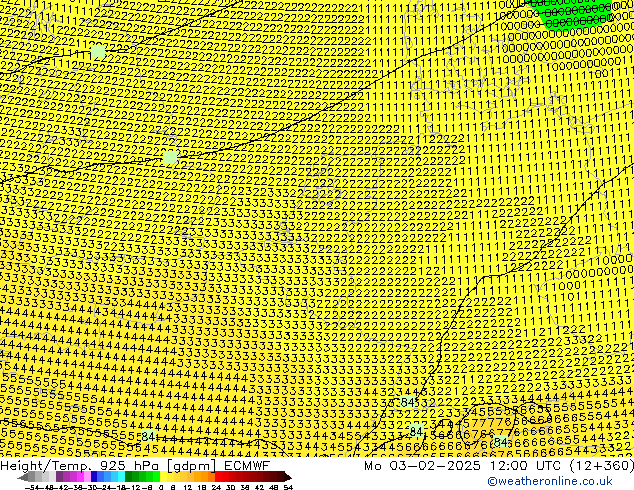The image size is (634, 490).
Task: Click the gray left arrow tip of the colour scale
Action: point(22,477)
